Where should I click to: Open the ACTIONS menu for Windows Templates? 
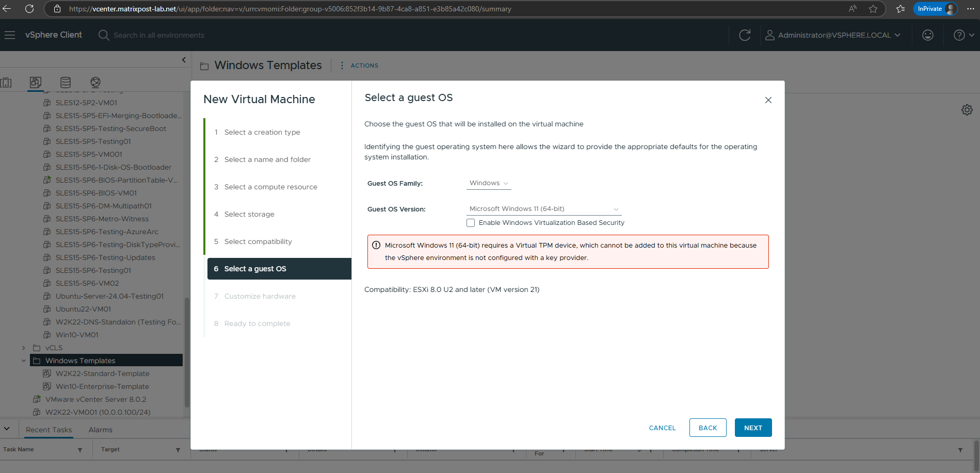click(x=360, y=66)
